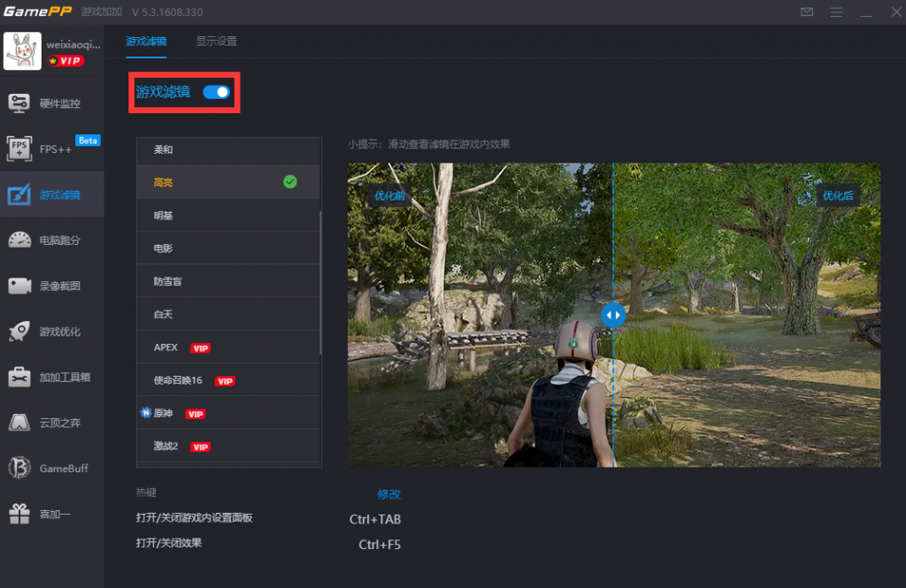
Task: Open the 硬件监控 hardware monitor icon
Action: click(x=19, y=103)
